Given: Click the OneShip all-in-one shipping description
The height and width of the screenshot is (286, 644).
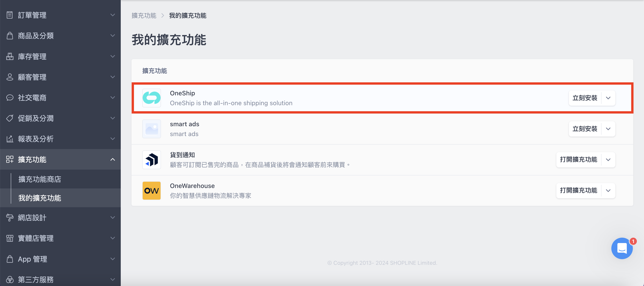Looking at the screenshot, I should pos(231,103).
